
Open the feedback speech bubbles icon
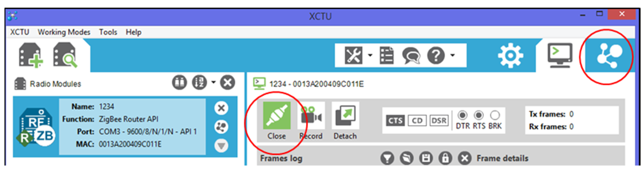(411, 55)
